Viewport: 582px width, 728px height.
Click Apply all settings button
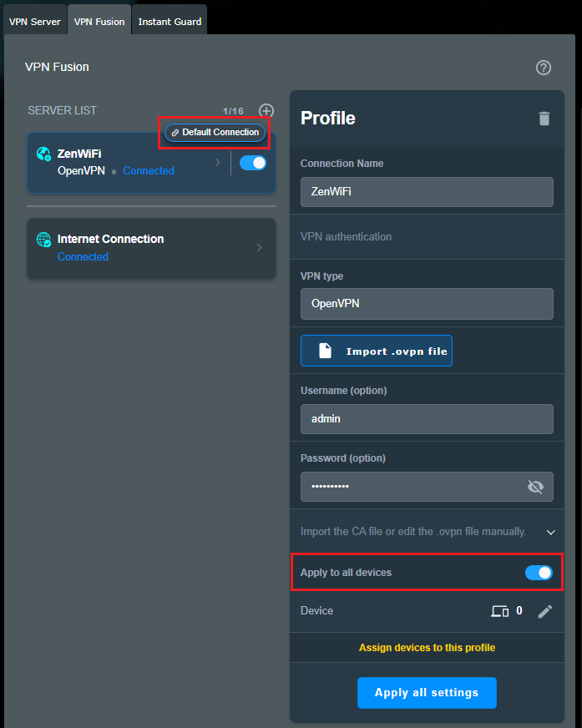tap(427, 693)
